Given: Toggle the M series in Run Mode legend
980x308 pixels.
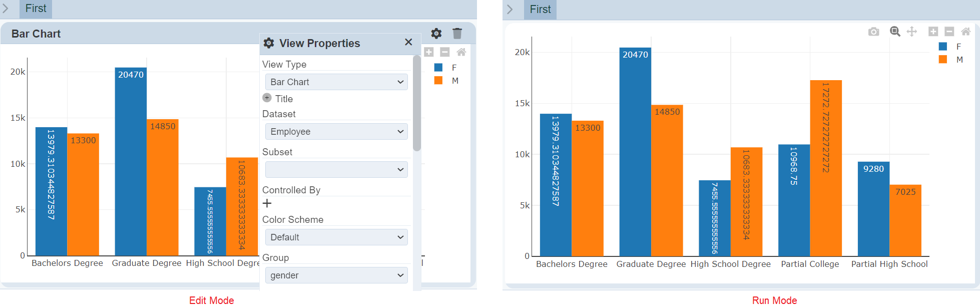Looking at the screenshot, I should pyautogui.click(x=959, y=60).
